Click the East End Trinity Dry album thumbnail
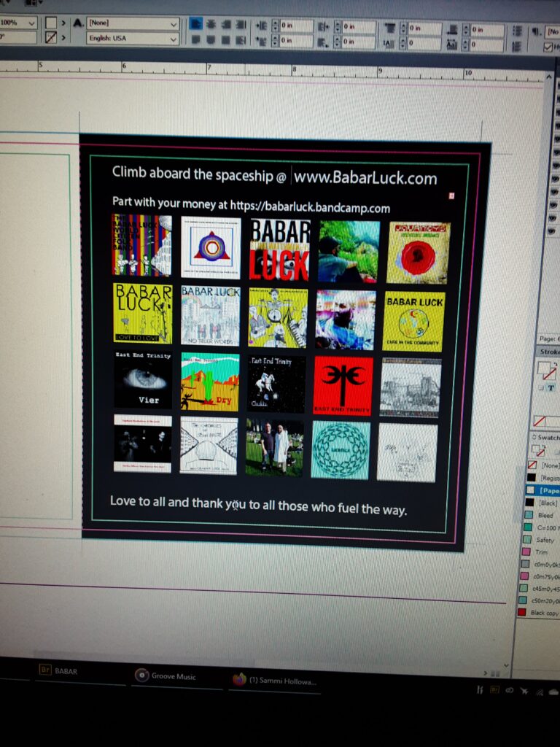Viewport: 560px width, 747px height. point(210,382)
